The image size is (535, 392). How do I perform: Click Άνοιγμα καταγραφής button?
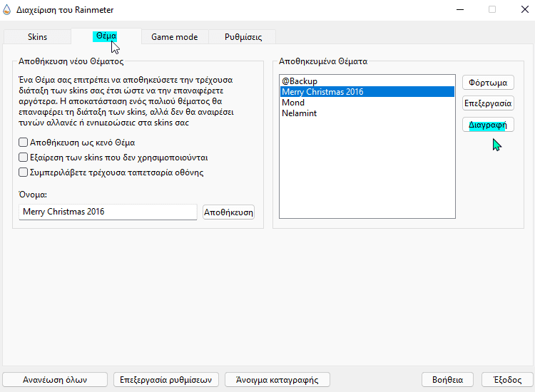(x=277, y=380)
